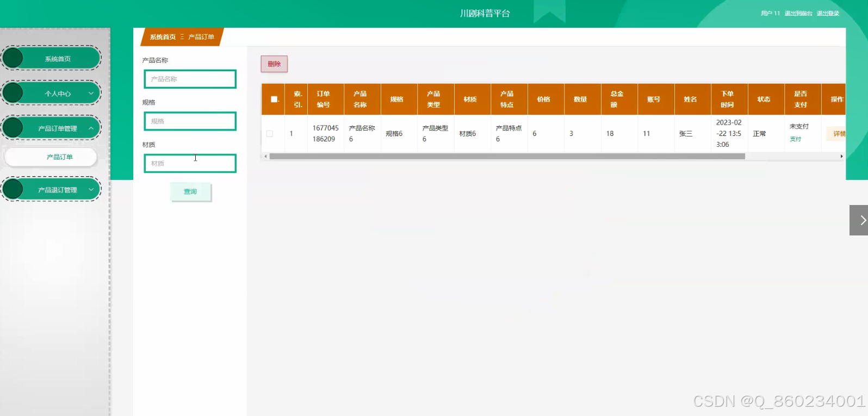Check the row 1 checkbox
868x416 pixels.
(270, 133)
